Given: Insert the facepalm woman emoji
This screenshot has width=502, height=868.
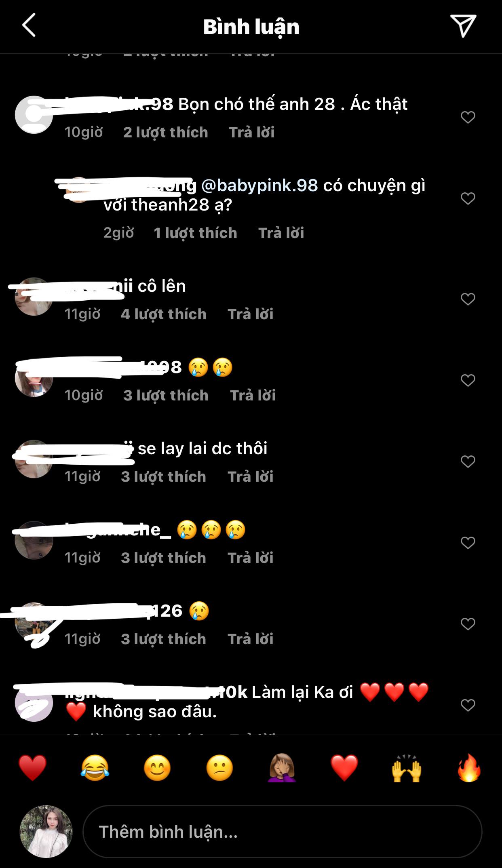Looking at the screenshot, I should click(282, 767).
